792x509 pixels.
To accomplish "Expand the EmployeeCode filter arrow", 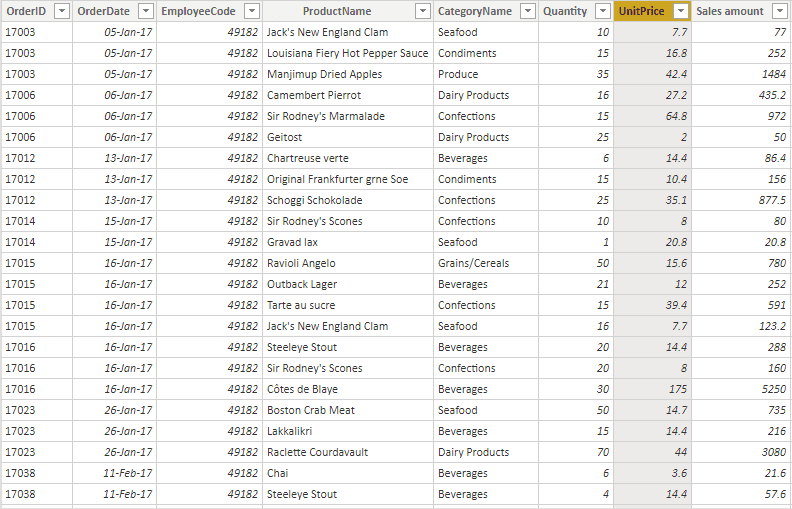I will [x=250, y=11].
